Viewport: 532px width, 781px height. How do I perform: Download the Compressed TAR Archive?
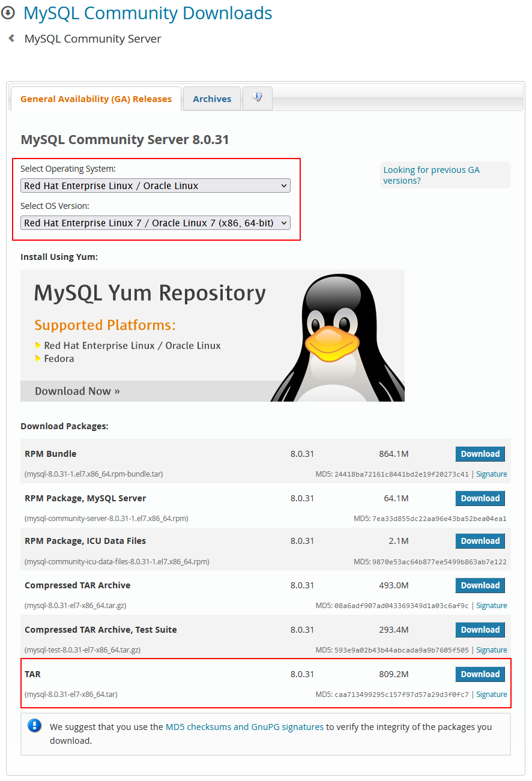(480, 585)
